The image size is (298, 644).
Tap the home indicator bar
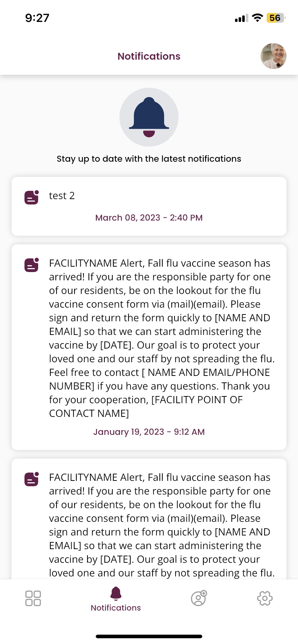pyautogui.click(x=149, y=636)
